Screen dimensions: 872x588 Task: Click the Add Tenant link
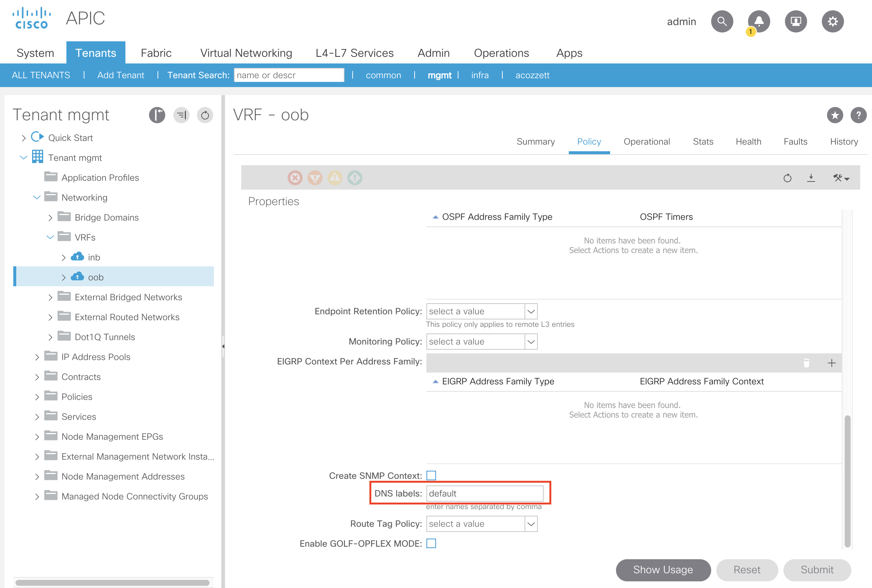tap(120, 75)
